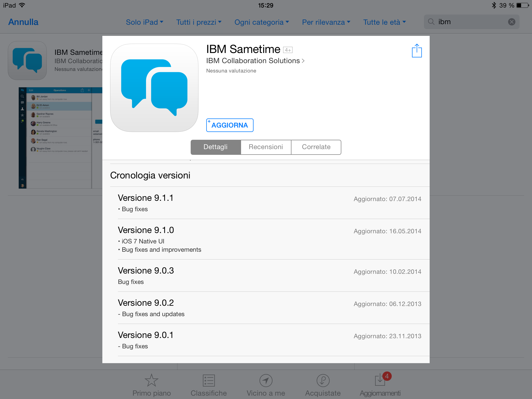Screen dimensions: 532x399
Task: Tap Annulla to cancel the search
Action: (x=23, y=22)
